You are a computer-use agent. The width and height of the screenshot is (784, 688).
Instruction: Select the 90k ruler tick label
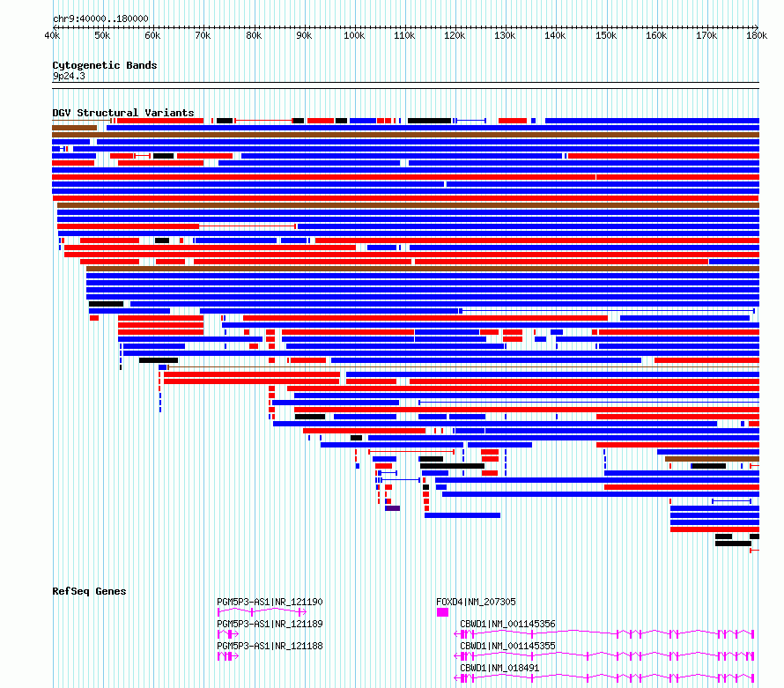click(304, 35)
